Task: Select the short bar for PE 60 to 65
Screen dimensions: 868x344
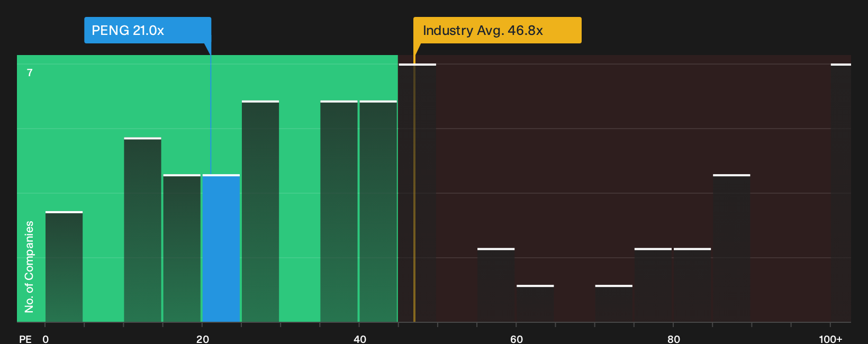Action: pos(535,304)
